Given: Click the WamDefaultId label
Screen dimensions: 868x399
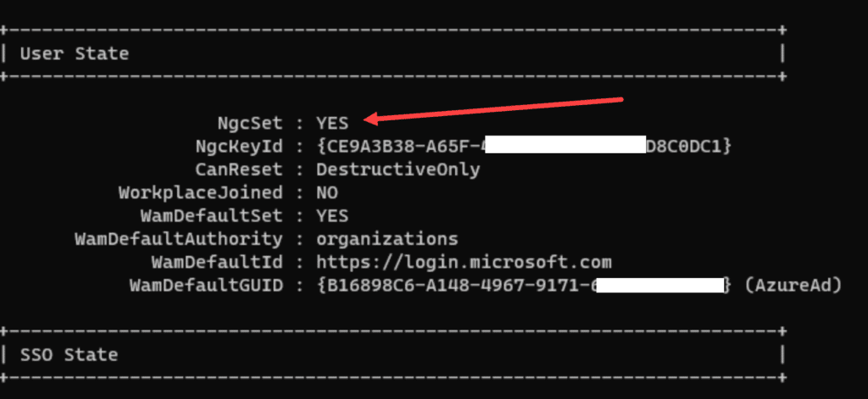Looking at the screenshot, I should (x=217, y=262).
